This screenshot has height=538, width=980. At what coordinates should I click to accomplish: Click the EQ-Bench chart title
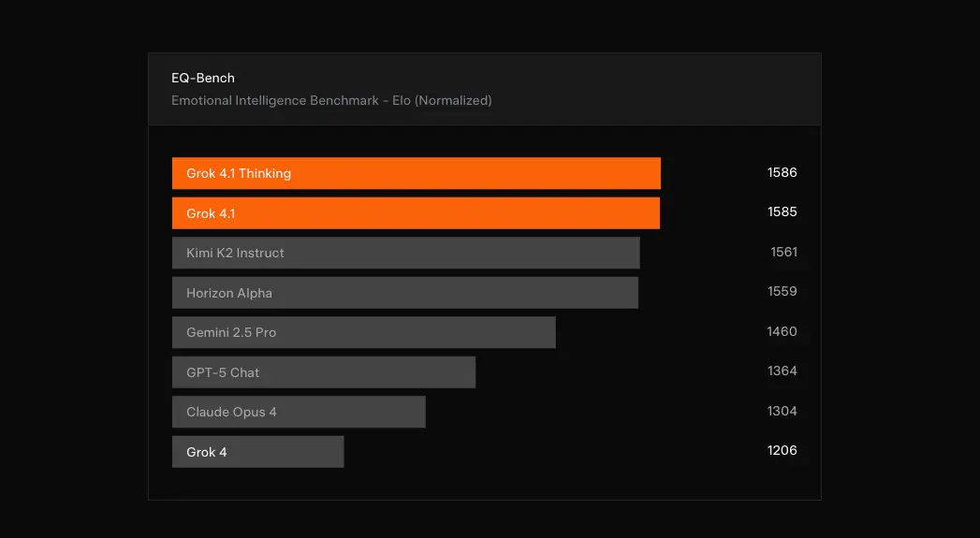203,78
